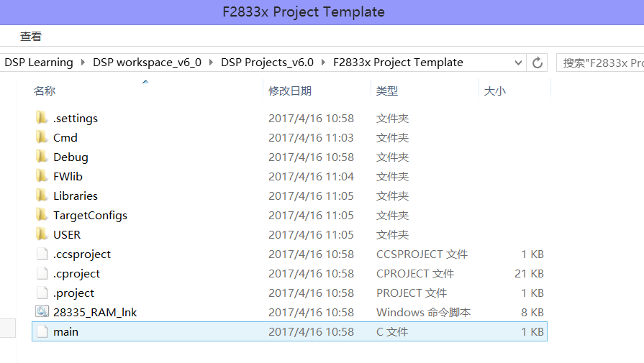This screenshot has height=363, width=644.
Task: Click the .settings folder icon
Action: 42,118
